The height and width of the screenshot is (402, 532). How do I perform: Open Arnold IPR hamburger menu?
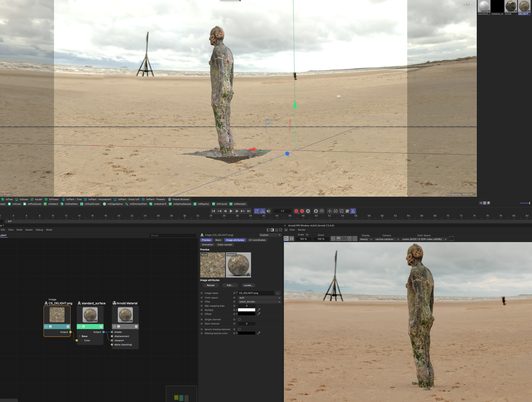(x=286, y=230)
